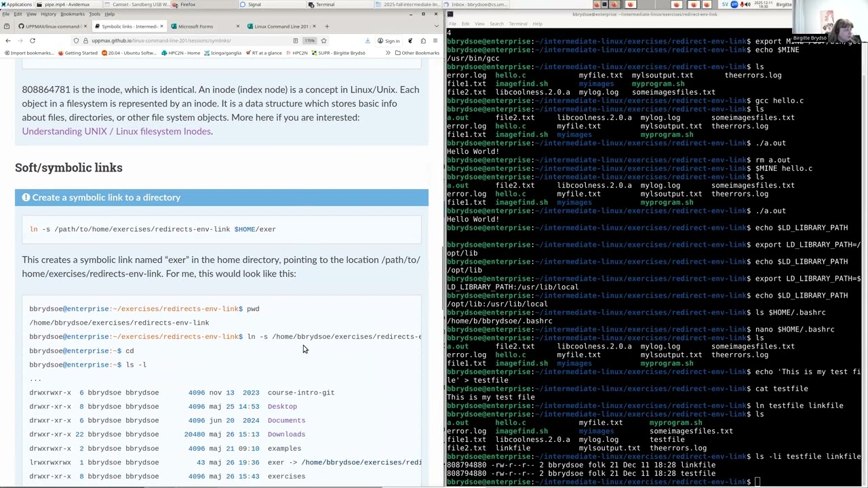Screen dimensions: 868x488
Task: Click the SV keyboard layout indicator
Action: click(x=726, y=5)
